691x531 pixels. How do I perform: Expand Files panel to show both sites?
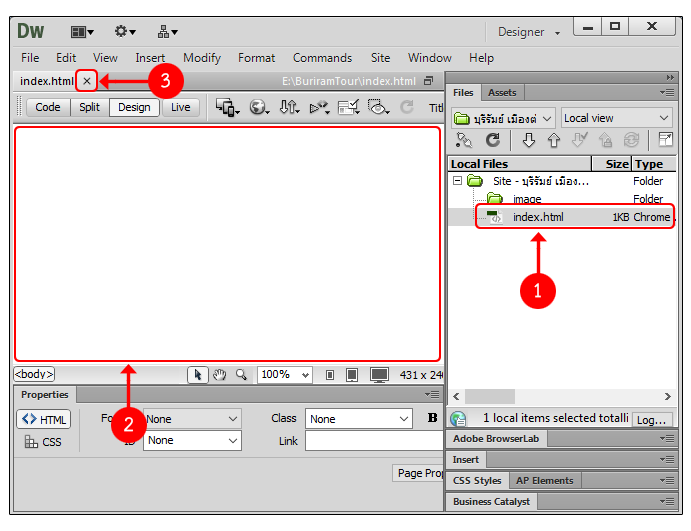click(x=665, y=141)
